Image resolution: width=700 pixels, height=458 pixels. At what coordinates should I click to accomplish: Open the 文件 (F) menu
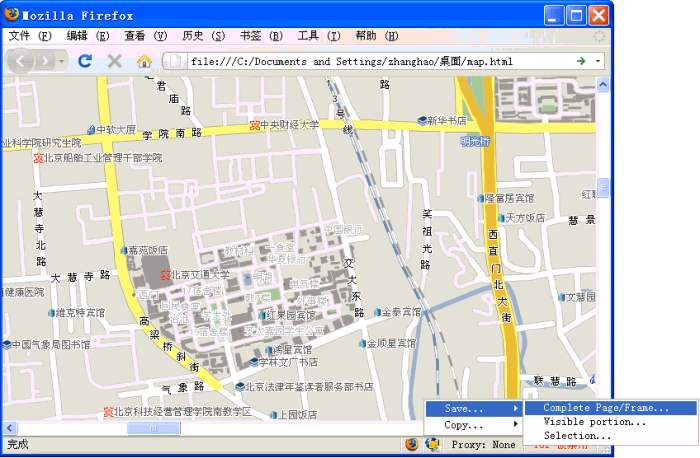click(x=30, y=36)
